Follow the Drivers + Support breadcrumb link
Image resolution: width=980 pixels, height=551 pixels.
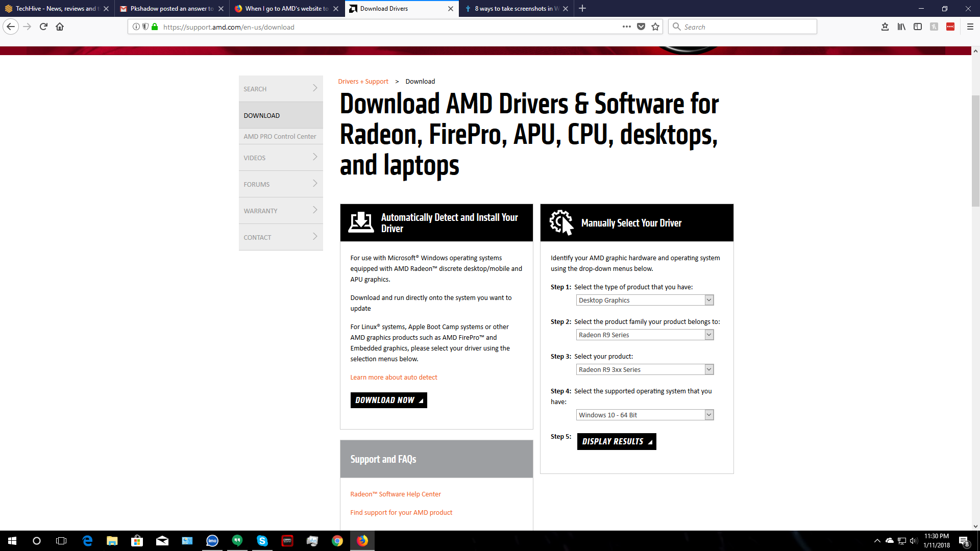tap(363, 81)
